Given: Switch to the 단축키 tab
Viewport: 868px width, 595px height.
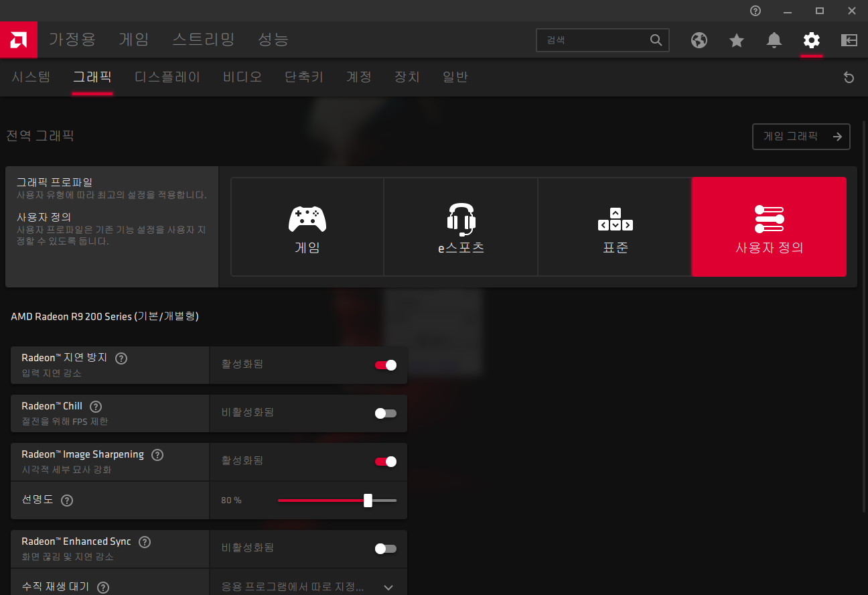Looking at the screenshot, I should click(304, 77).
